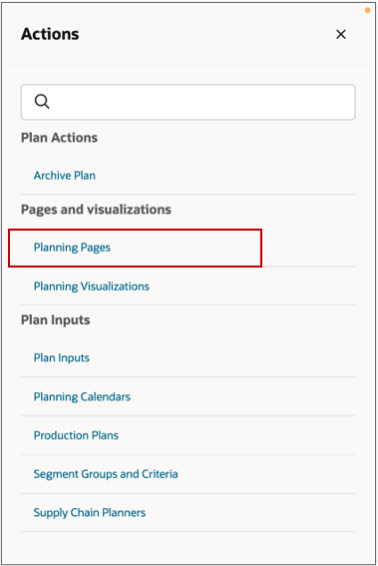Pick Supply Chain Planners from Plan Inputs group

click(x=90, y=513)
